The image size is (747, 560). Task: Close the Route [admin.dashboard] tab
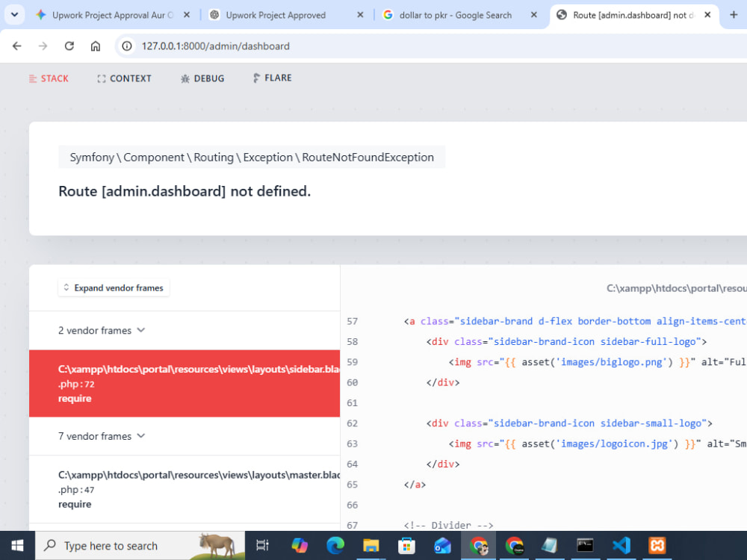coord(707,15)
